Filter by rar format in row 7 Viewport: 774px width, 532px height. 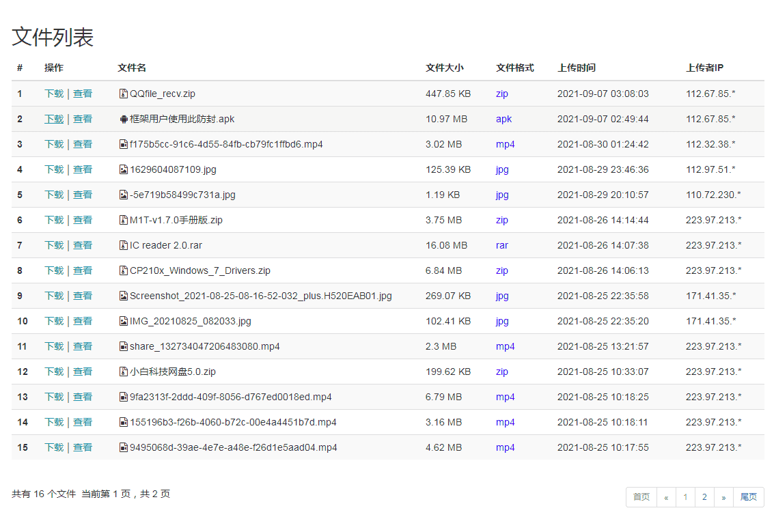click(502, 245)
